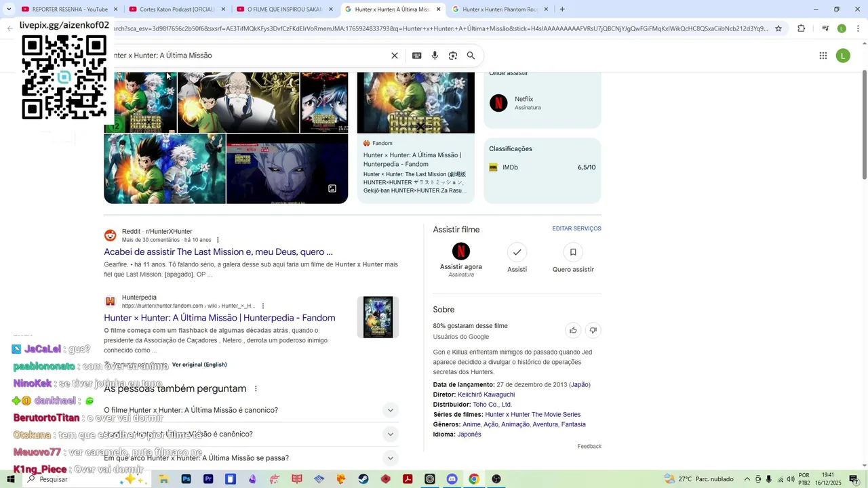Image resolution: width=868 pixels, height=488 pixels.
Task: Dislike the film with thumbs down
Action: coord(593,330)
